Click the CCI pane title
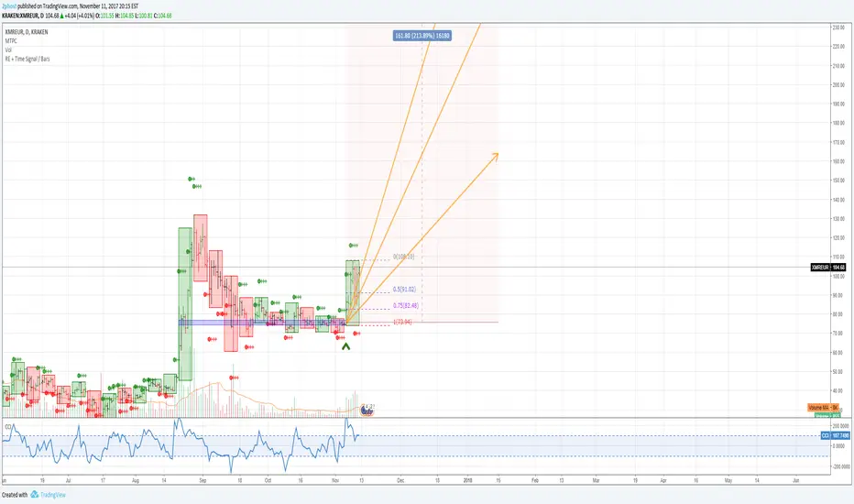854x504 pixels. click(x=8, y=426)
